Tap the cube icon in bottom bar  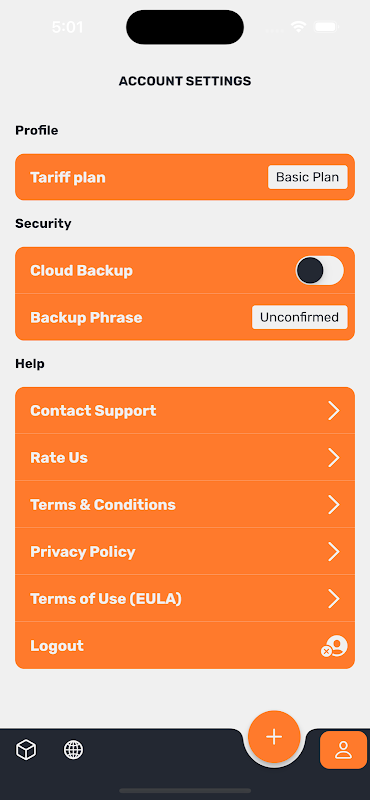(26, 750)
